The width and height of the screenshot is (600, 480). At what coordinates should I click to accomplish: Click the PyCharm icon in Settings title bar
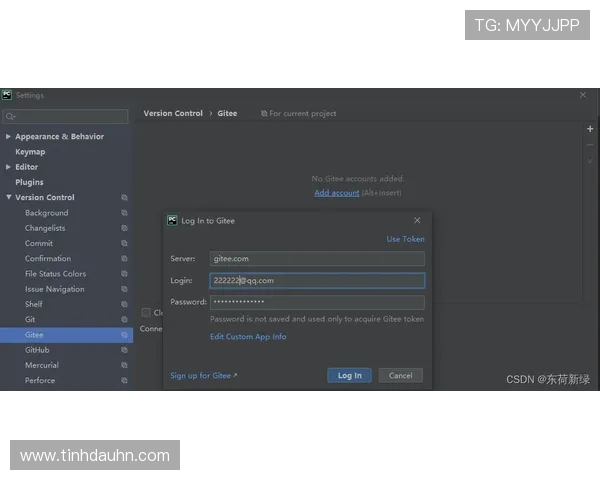click(7, 95)
